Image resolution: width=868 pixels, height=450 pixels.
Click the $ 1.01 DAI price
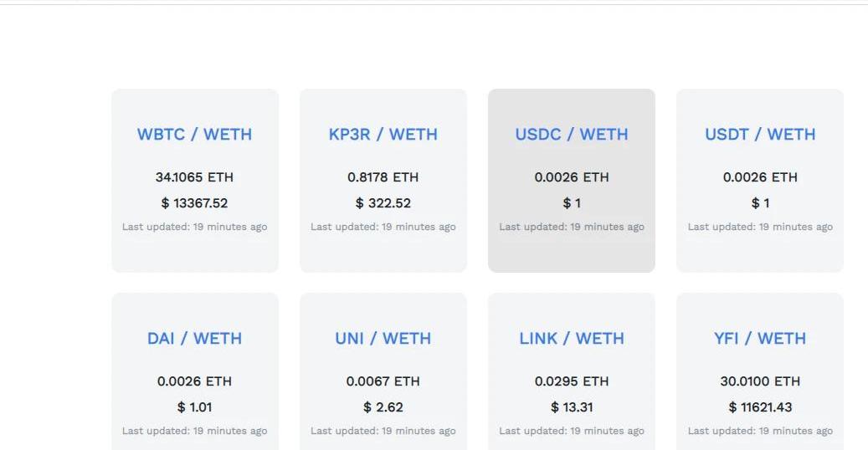[x=194, y=407]
